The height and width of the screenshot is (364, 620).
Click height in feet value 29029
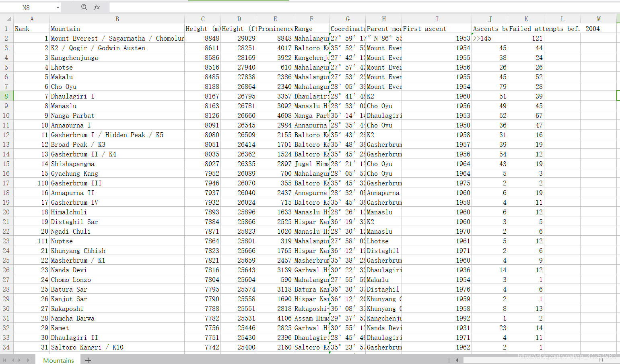(x=239, y=38)
